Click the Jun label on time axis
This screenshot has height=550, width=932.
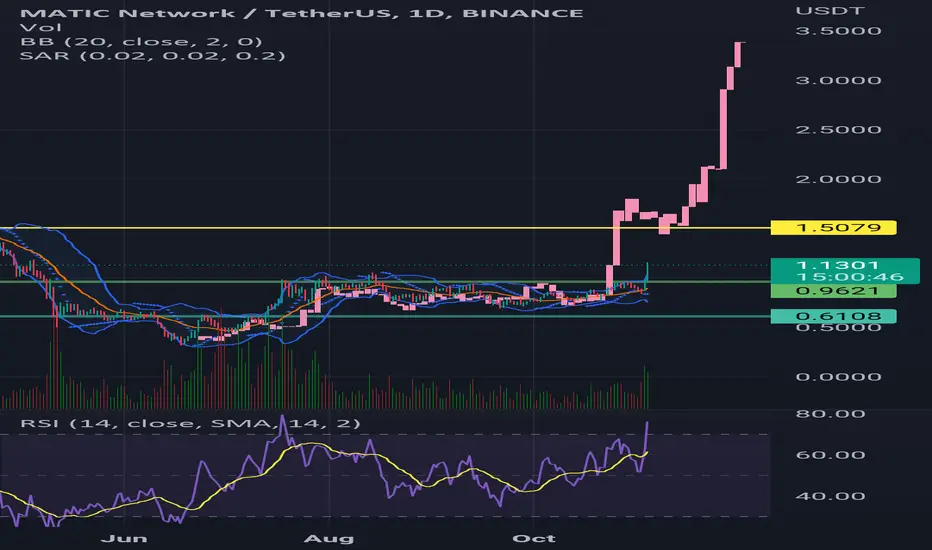(124, 539)
